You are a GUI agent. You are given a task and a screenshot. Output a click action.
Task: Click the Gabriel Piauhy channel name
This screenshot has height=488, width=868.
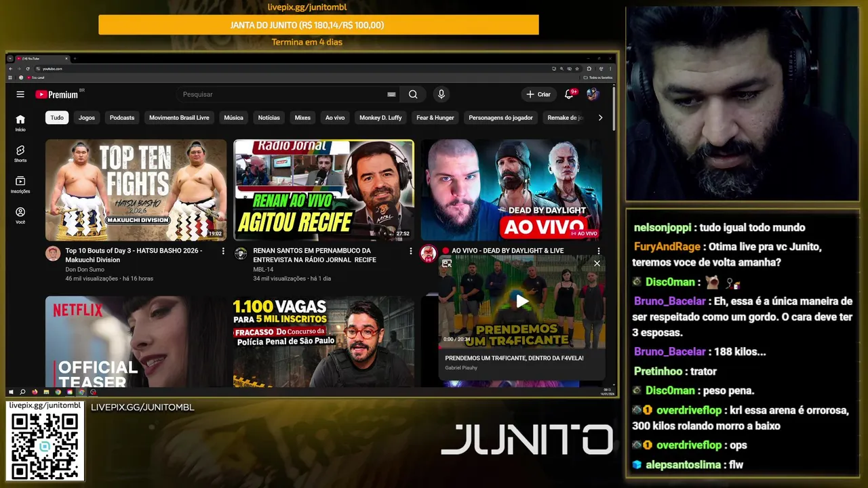click(x=461, y=368)
